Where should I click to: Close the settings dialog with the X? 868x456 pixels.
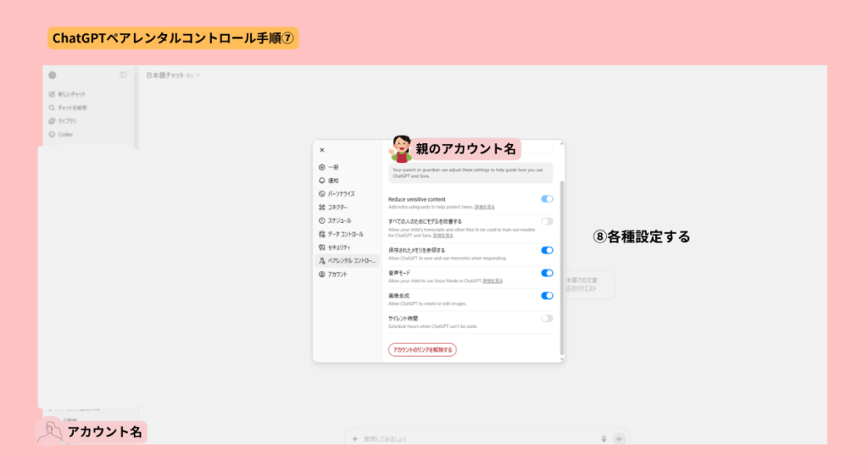[x=321, y=150]
